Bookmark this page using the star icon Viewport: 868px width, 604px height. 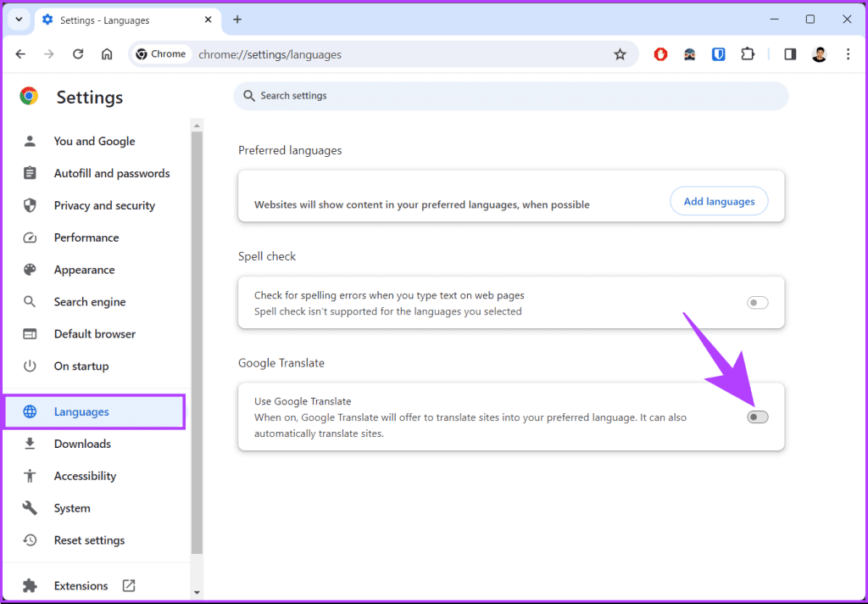(x=620, y=53)
